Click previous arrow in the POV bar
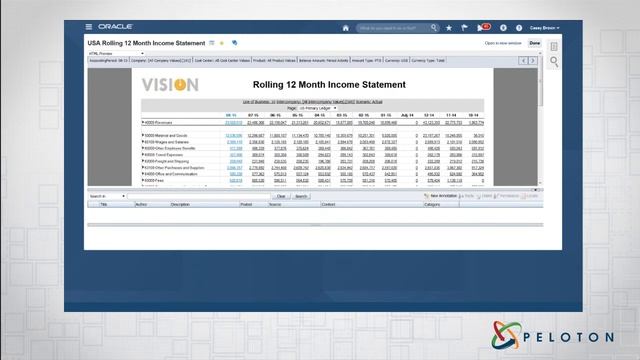This screenshot has width=640, height=360. tap(523, 60)
